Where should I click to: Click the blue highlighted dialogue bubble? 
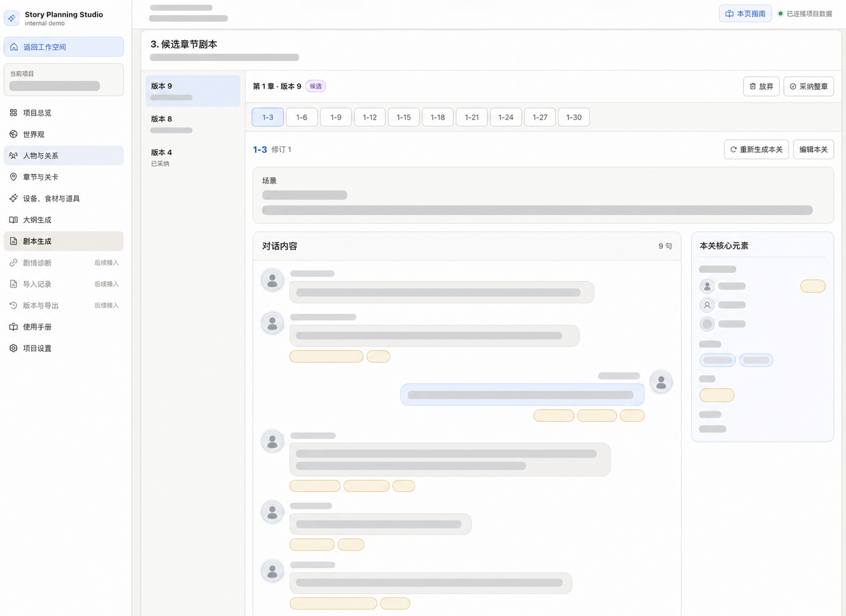(522, 395)
